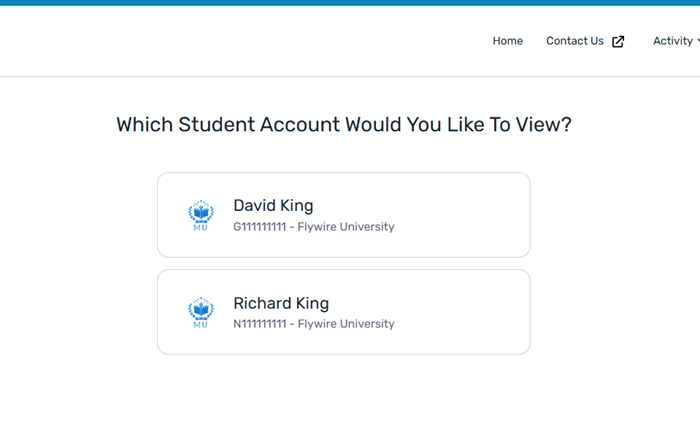
Task: Click the blank header area left of Home
Action: point(250,41)
